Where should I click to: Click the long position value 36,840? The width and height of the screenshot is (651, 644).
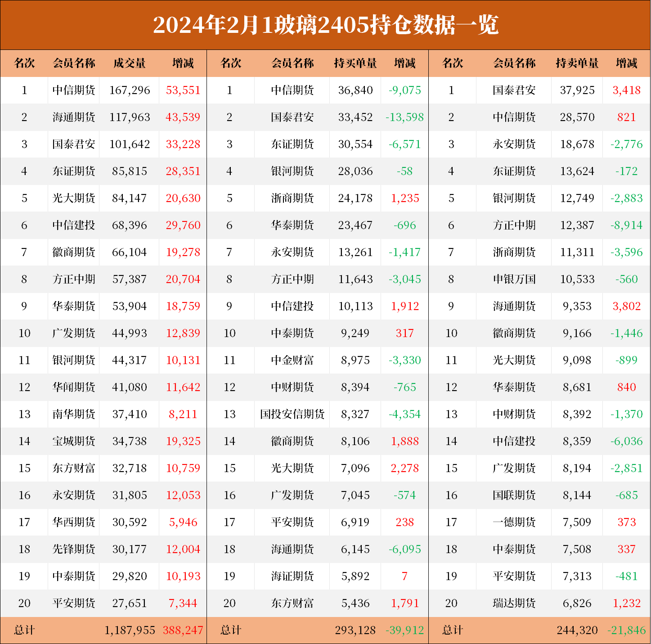pos(355,90)
